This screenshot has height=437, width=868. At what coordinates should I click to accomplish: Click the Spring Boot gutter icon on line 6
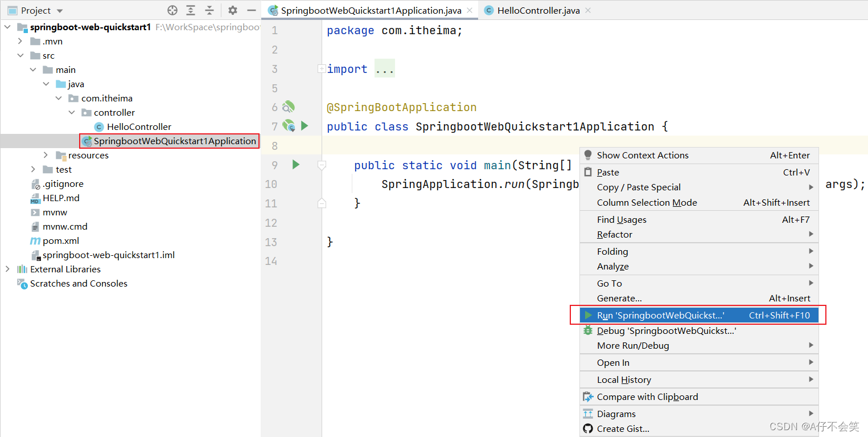(x=289, y=106)
